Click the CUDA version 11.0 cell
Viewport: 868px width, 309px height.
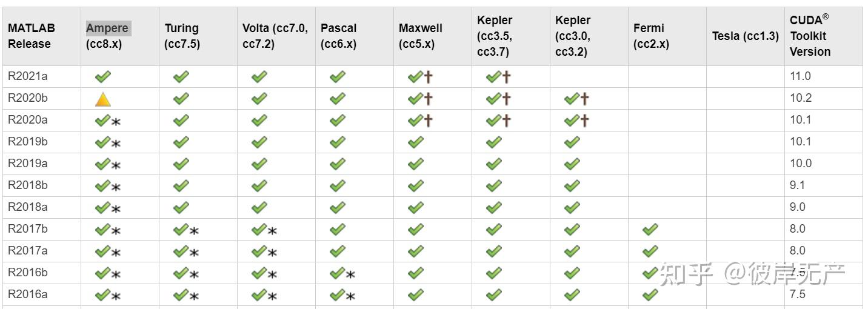click(x=800, y=76)
